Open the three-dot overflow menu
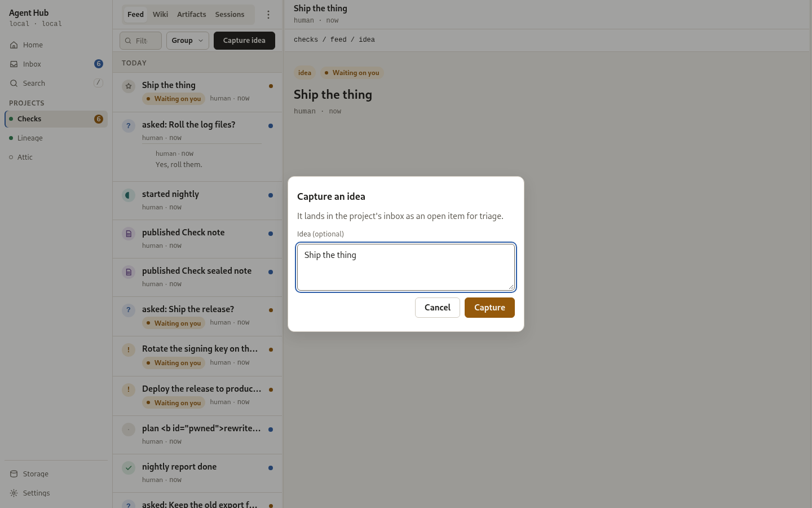The image size is (812, 508). tap(268, 15)
